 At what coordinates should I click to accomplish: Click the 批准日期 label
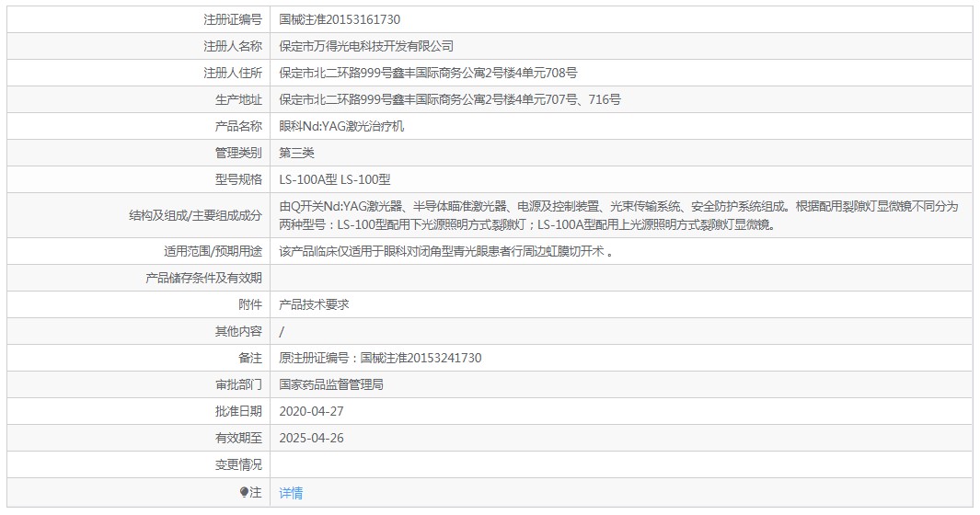[238, 411]
